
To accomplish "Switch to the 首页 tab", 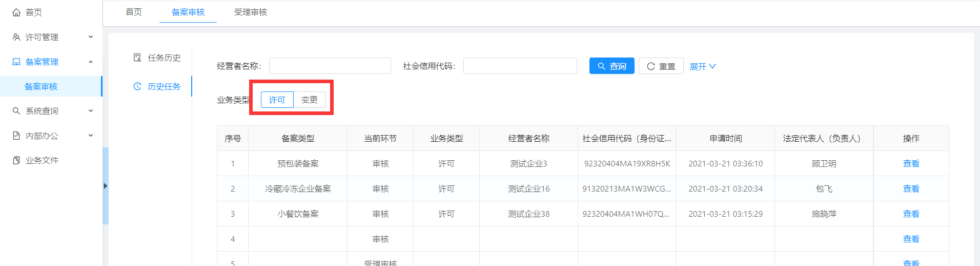I will (134, 12).
